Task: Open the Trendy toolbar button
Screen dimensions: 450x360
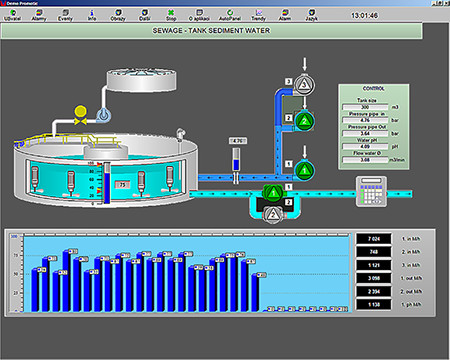Action: click(258, 15)
